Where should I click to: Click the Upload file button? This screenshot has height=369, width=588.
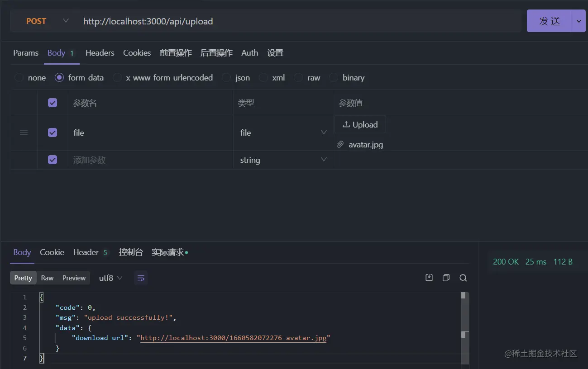point(360,124)
